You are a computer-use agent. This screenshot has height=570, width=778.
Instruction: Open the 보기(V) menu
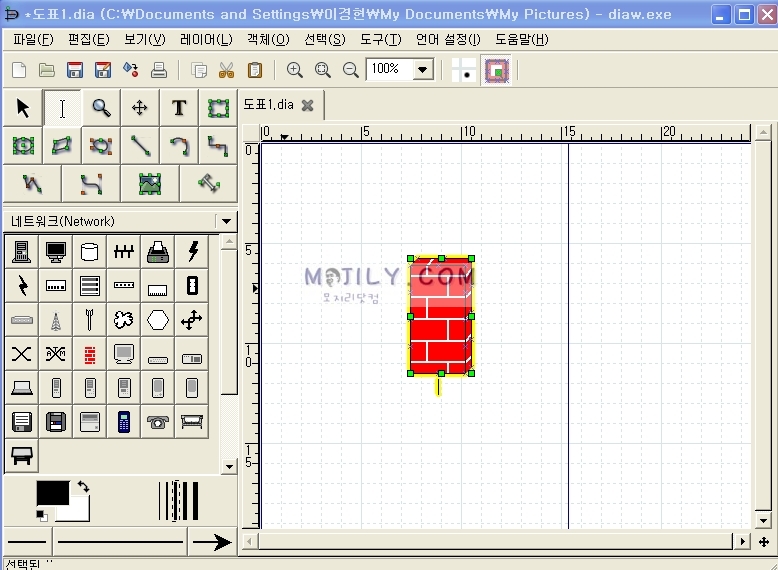coord(144,40)
